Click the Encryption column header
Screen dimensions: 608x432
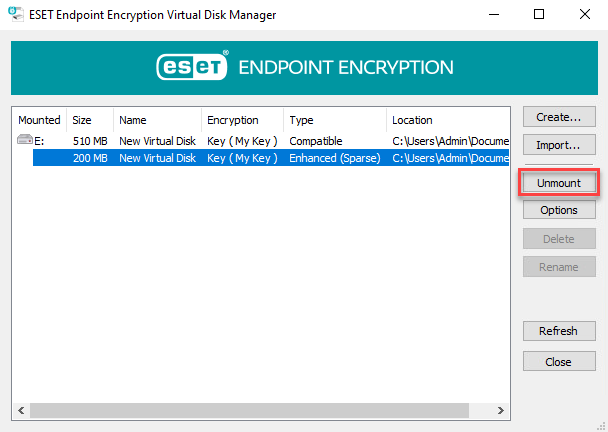pos(243,120)
